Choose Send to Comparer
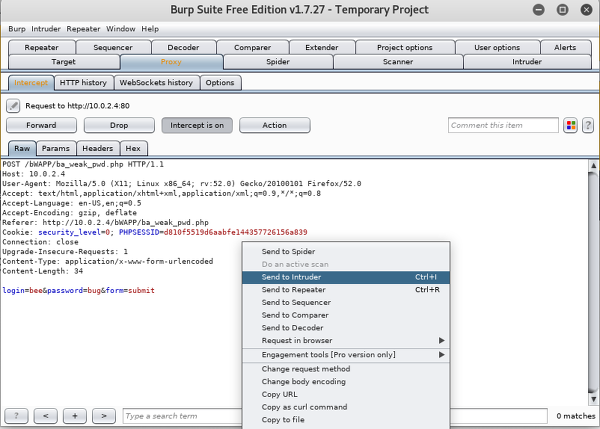The width and height of the screenshot is (600, 429). 346,315
